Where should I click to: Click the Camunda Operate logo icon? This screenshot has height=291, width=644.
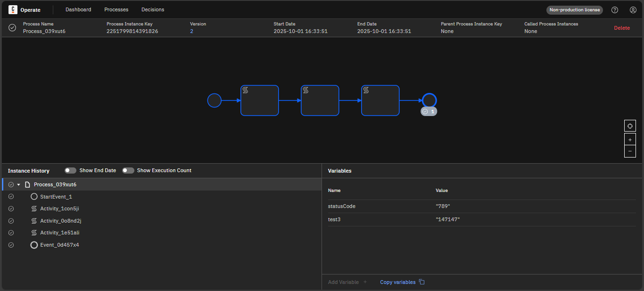(13, 9)
